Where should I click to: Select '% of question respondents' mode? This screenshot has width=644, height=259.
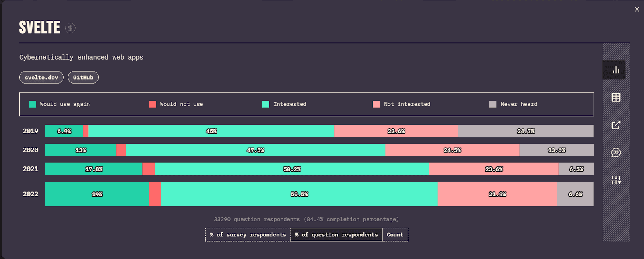tap(336, 235)
